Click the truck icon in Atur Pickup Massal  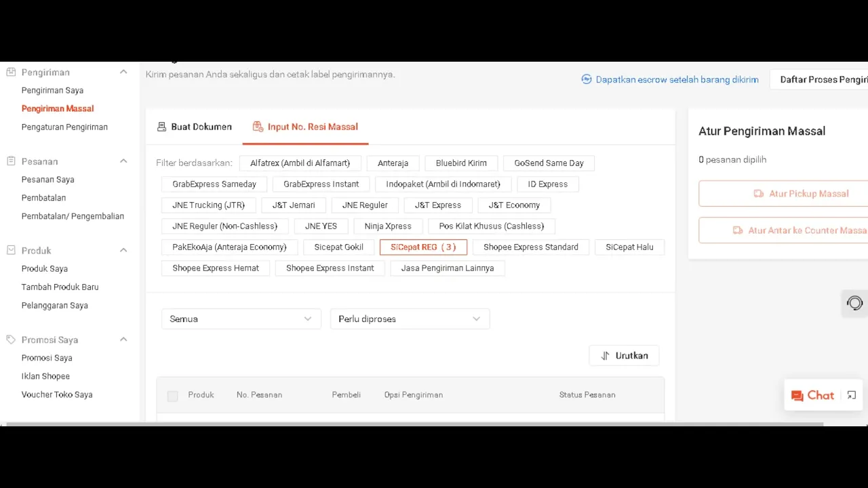pos(759,194)
